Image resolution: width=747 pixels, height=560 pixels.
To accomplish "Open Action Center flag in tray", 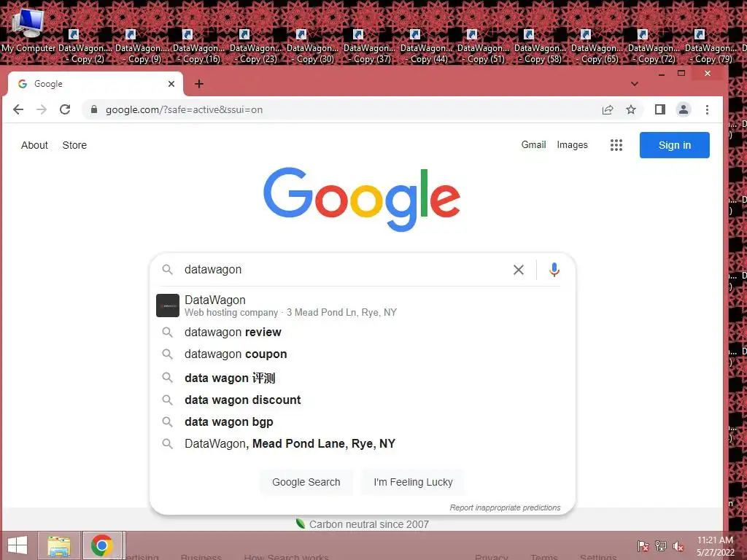I will [643, 546].
